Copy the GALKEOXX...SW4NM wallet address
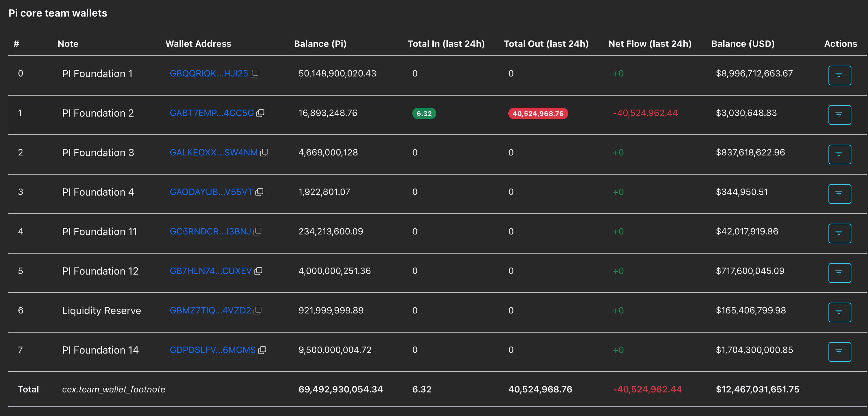Image resolution: width=868 pixels, height=416 pixels. coord(264,153)
